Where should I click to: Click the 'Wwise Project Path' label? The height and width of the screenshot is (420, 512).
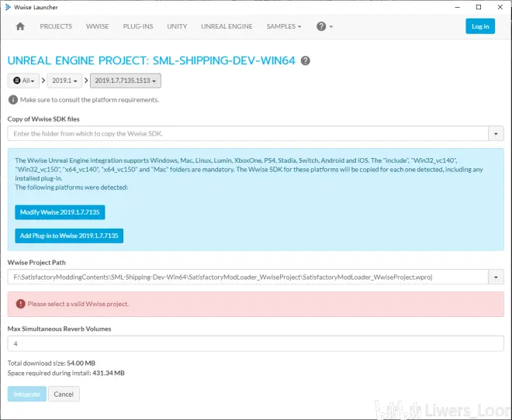[x=36, y=263]
